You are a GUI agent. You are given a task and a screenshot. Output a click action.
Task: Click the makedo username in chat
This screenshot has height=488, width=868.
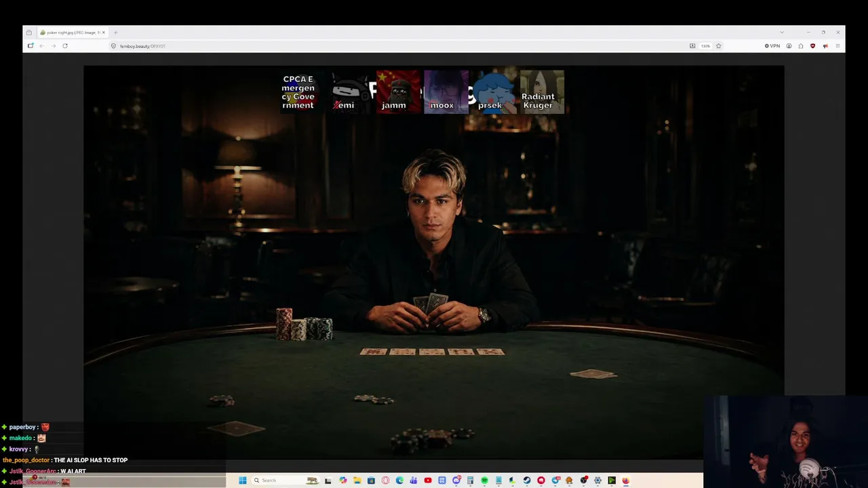click(20, 439)
